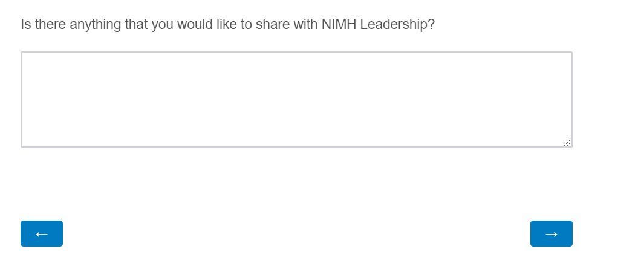The height and width of the screenshot is (272, 644).
Task: Click the NIMH Leadership question text
Action: [227, 25]
